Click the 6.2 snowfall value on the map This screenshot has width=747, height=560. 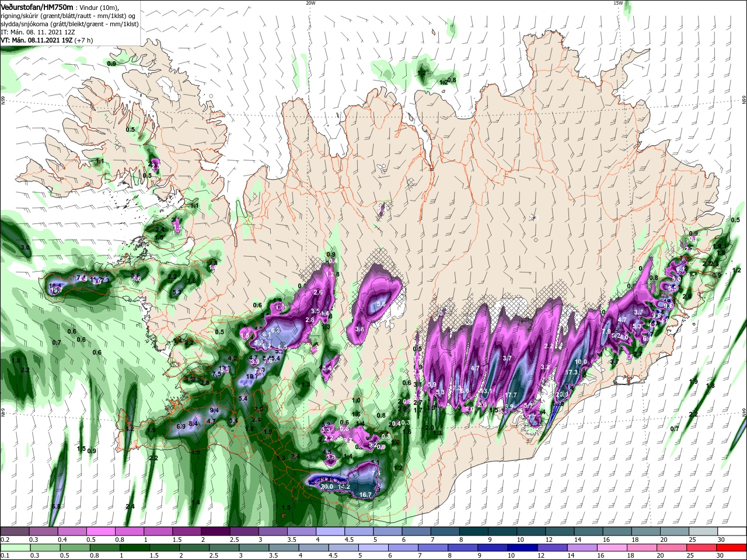(275, 331)
